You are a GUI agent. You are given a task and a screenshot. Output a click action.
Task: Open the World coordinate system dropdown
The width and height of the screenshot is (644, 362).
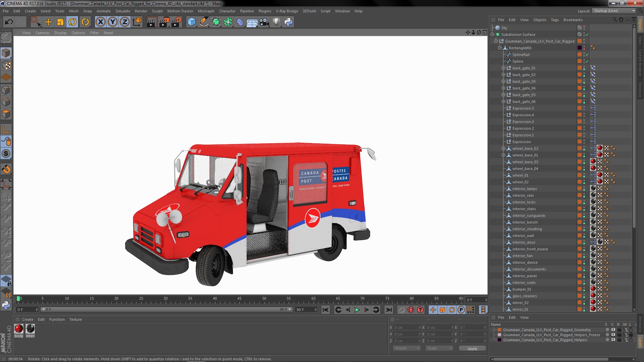[x=407, y=348]
